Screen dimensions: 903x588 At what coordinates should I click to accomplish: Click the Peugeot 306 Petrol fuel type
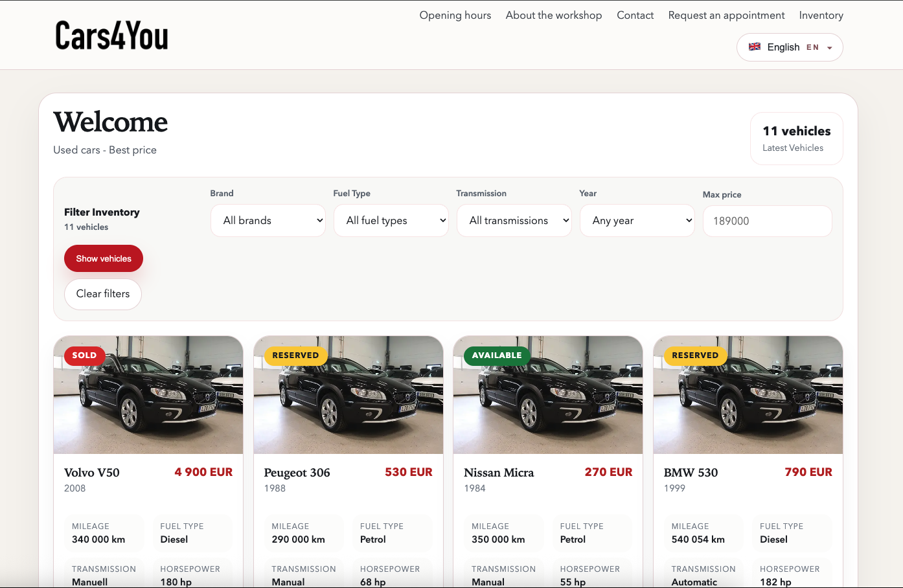click(x=373, y=539)
